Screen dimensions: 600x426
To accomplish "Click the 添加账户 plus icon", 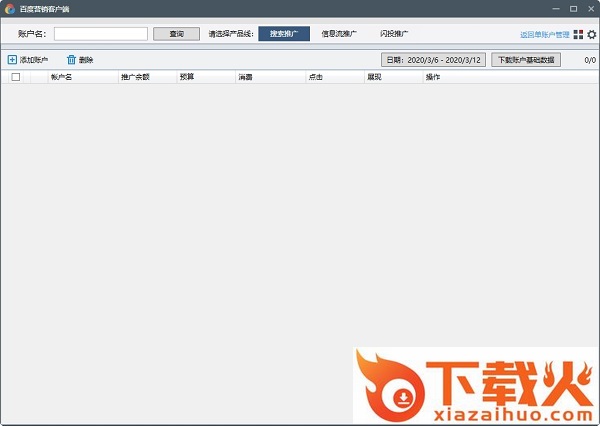I will pyautogui.click(x=12, y=60).
